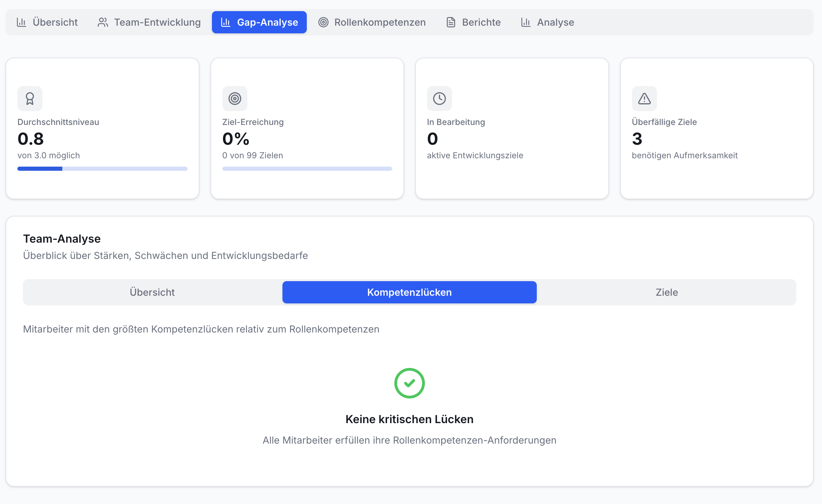Click the "Alle Mitarbeiter erfüllen" message
Viewport: 822px width, 504px height.
click(410, 440)
